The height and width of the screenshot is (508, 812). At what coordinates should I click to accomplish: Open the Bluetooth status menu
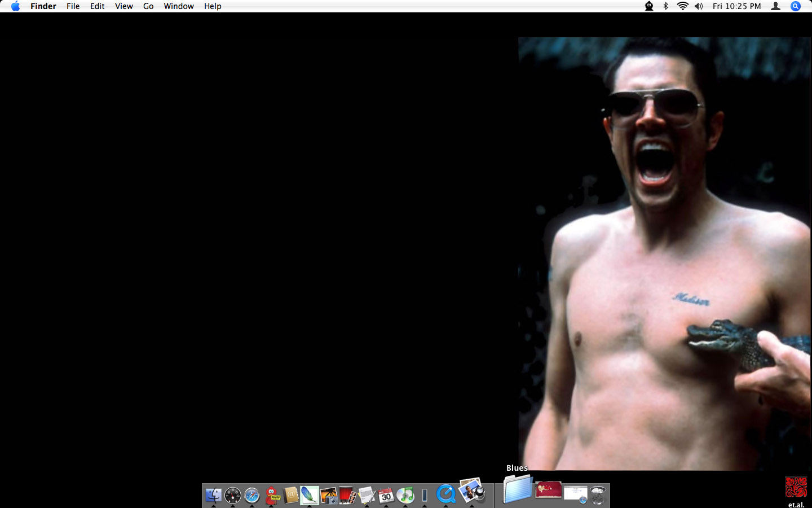[665, 6]
